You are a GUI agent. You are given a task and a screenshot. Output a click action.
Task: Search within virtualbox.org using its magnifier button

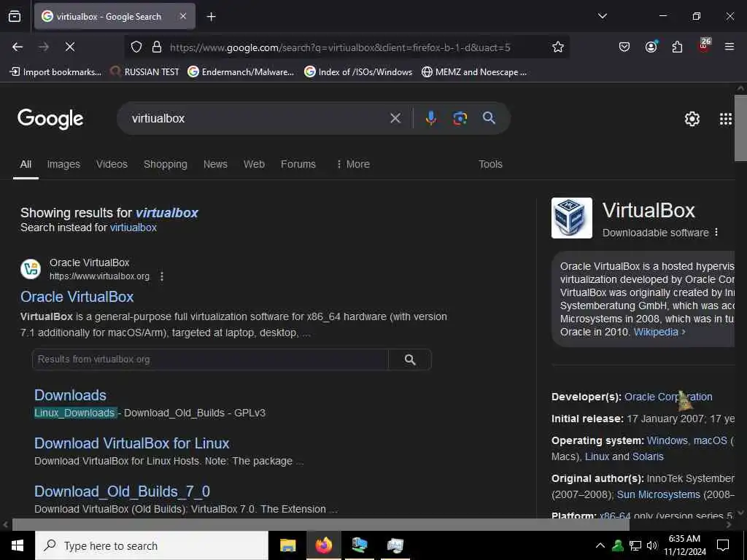pos(410,359)
